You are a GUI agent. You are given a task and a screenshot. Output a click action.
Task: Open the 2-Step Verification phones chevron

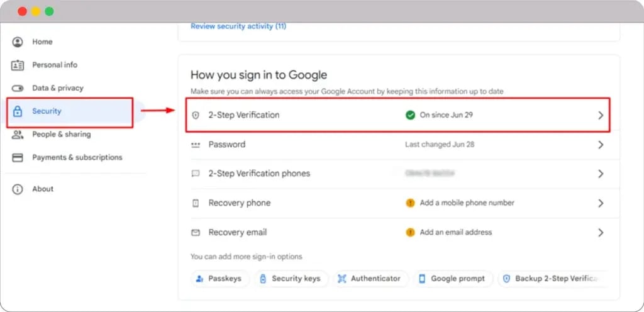[601, 174]
